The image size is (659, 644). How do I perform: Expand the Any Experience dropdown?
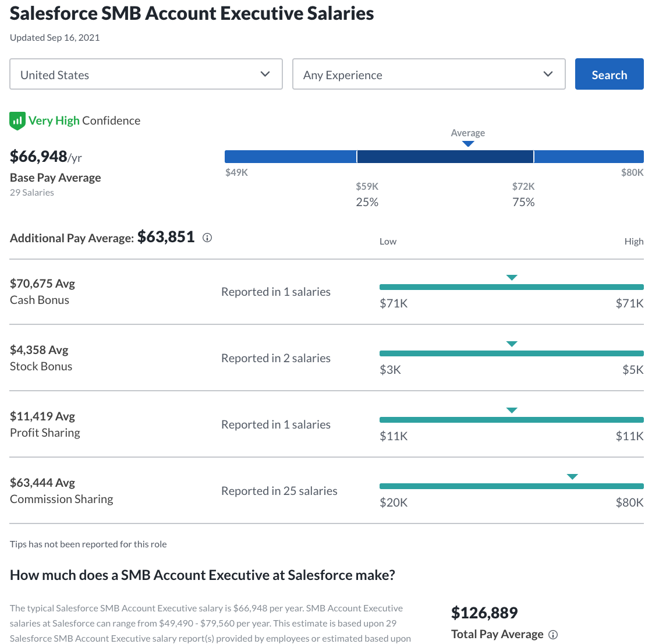point(428,74)
